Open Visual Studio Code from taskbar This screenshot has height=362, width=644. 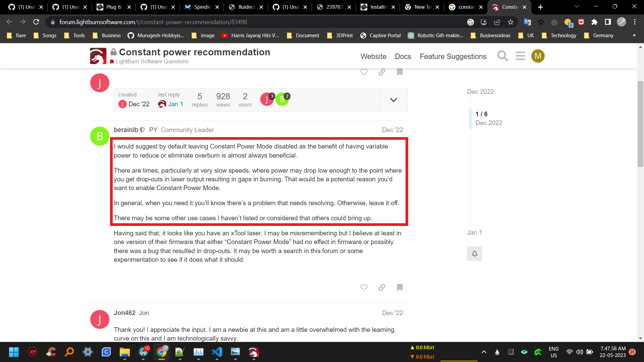coord(217,352)
